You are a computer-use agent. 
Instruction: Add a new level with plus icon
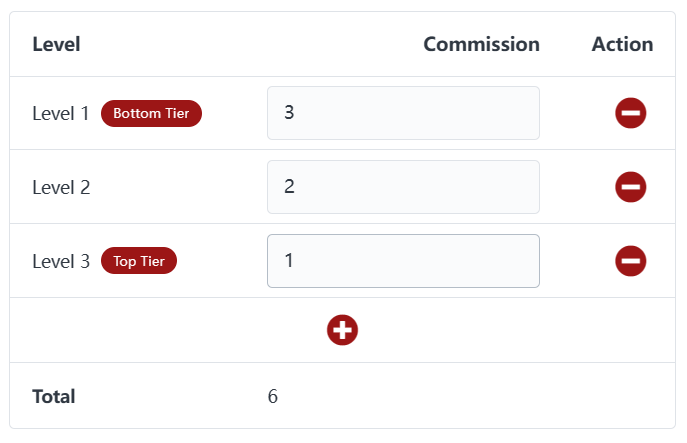point(342,330)
